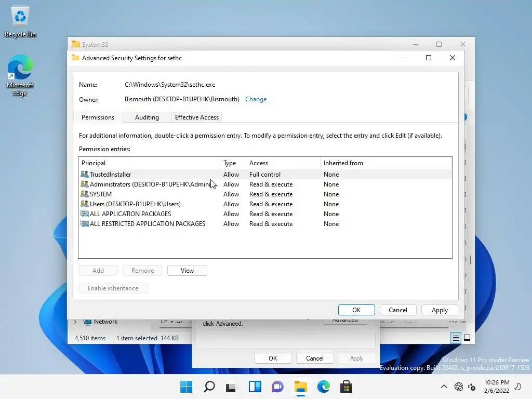This screenshot has height=399, width=532.
Task: Click the network globe tray icon
Action: tap(459, 387)
